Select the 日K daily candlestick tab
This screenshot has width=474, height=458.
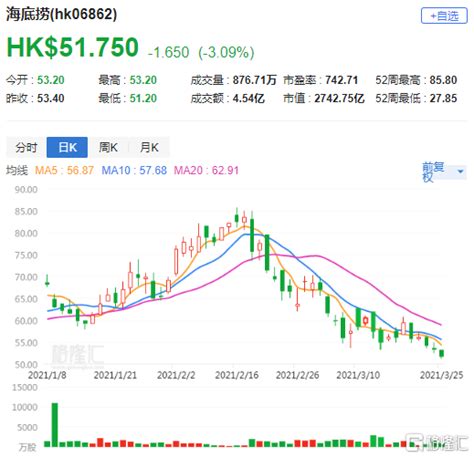pyautogui.click(x=67, y=147)
